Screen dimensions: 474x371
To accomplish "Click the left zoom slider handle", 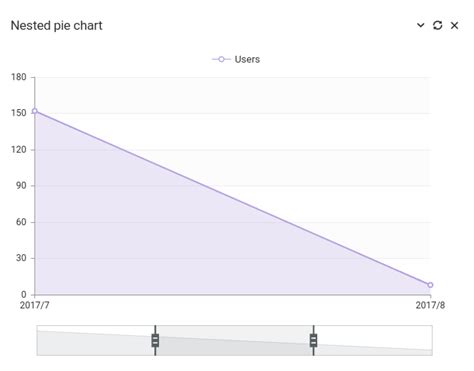I will (x=155, y=340).
